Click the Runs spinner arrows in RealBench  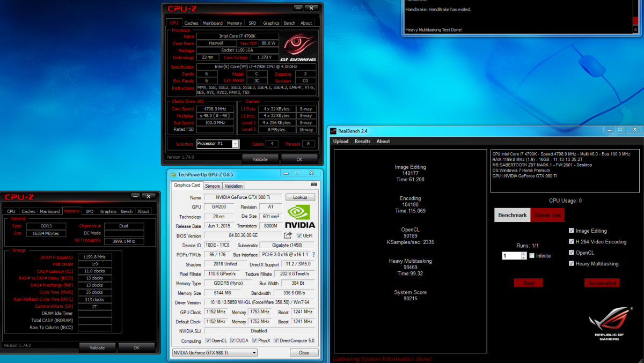(x=524, y=256)
